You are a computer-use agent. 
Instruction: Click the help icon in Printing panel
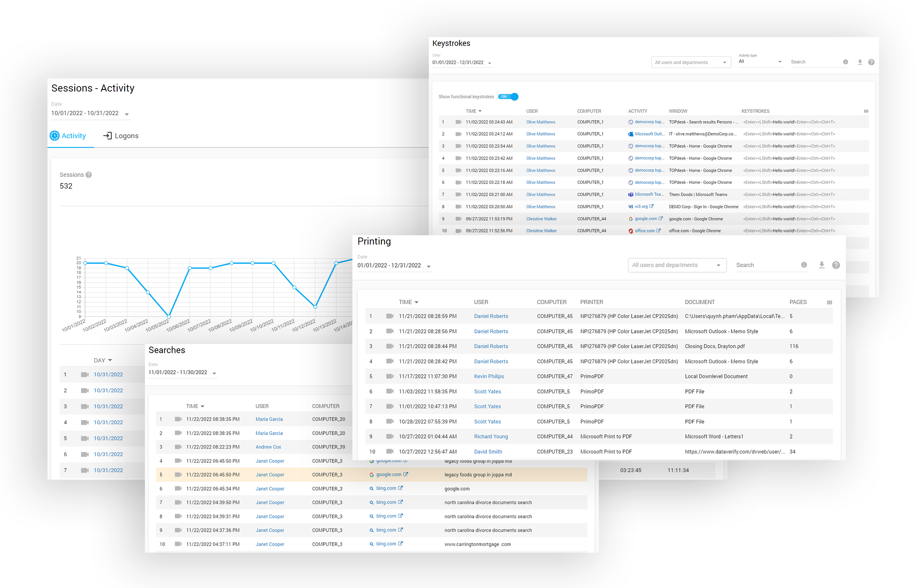836,265
